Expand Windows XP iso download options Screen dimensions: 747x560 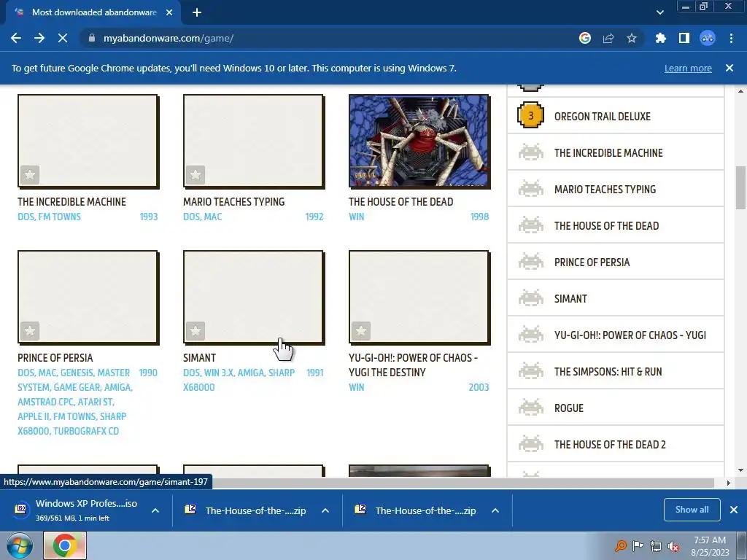[155, 510]
